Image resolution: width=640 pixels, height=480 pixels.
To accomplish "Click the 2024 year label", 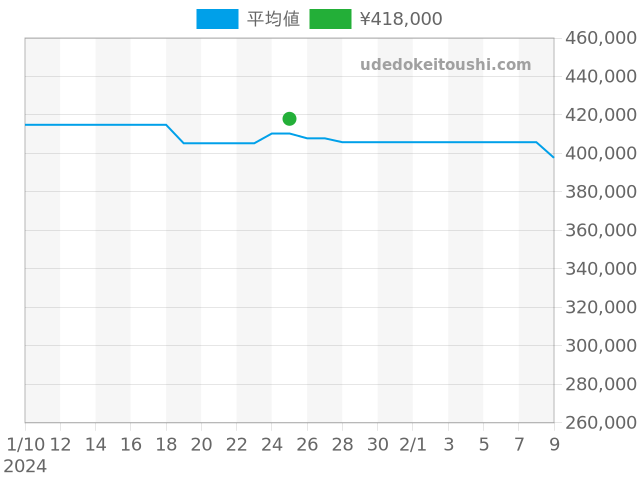I will pyautogui.click(x=25, y=466).
